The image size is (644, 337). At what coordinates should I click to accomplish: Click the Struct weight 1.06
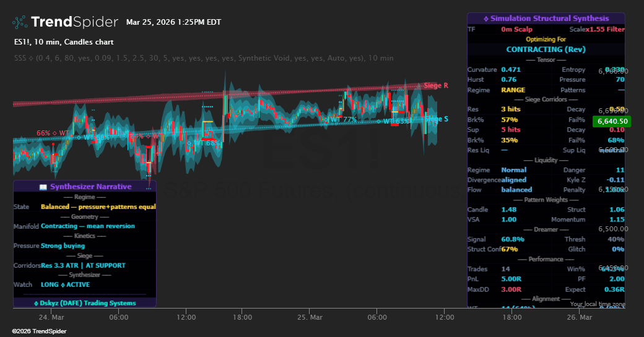click(617, 210)
